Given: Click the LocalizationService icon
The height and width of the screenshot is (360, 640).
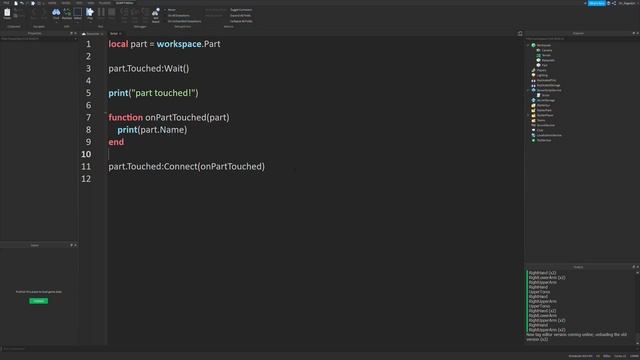Looking at the screenshot, I should point(533,135).
